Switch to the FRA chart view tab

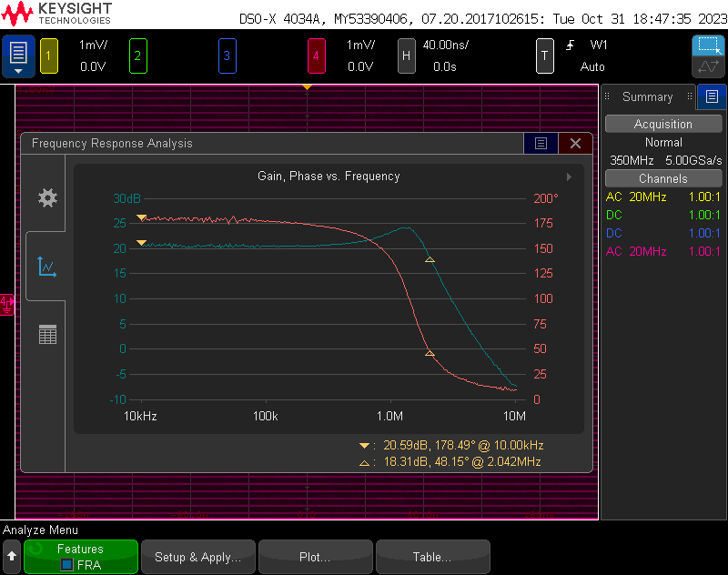pyautogui.click(x=47, y=267)
